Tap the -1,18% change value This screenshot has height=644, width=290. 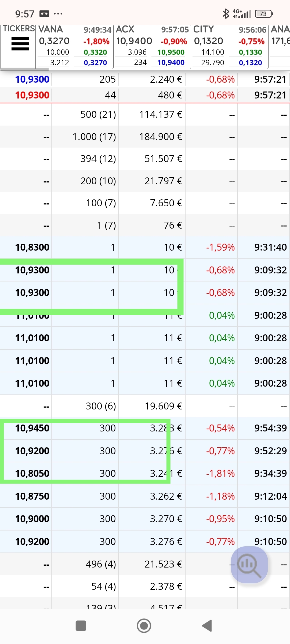(220, 496)
